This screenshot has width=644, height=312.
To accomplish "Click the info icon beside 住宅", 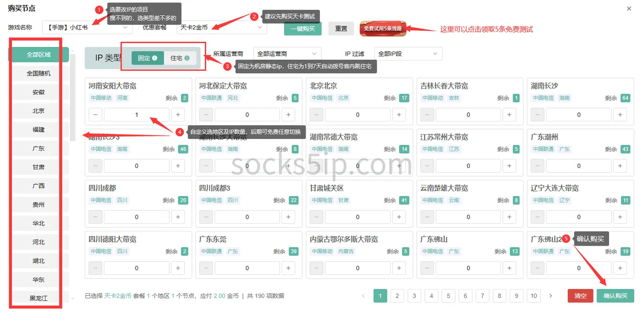I will pos(187,58).
